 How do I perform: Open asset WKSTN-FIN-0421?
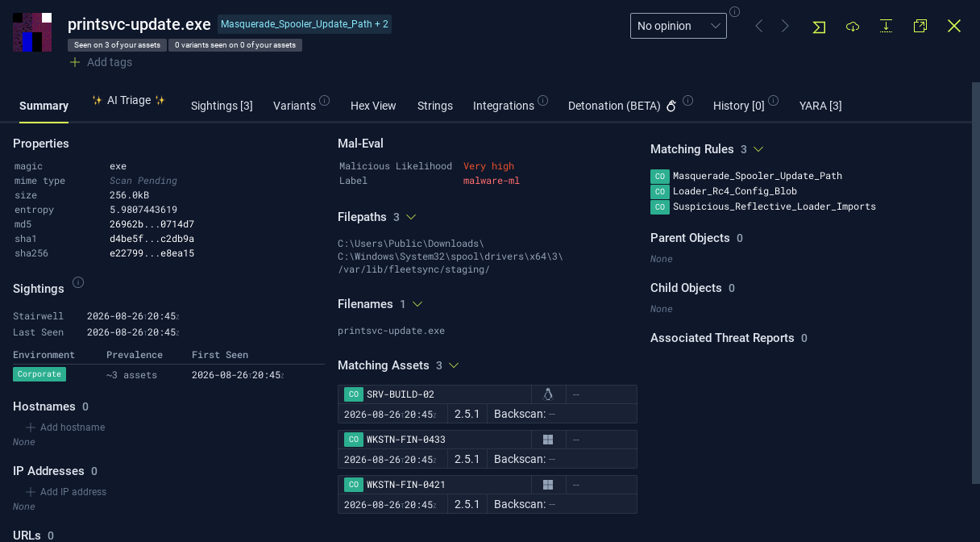point(406,485)
